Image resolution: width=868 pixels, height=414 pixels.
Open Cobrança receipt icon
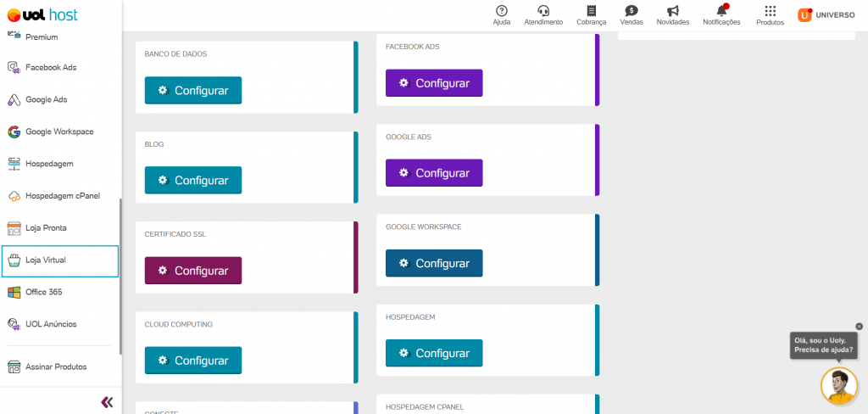(x=592, y=10)
